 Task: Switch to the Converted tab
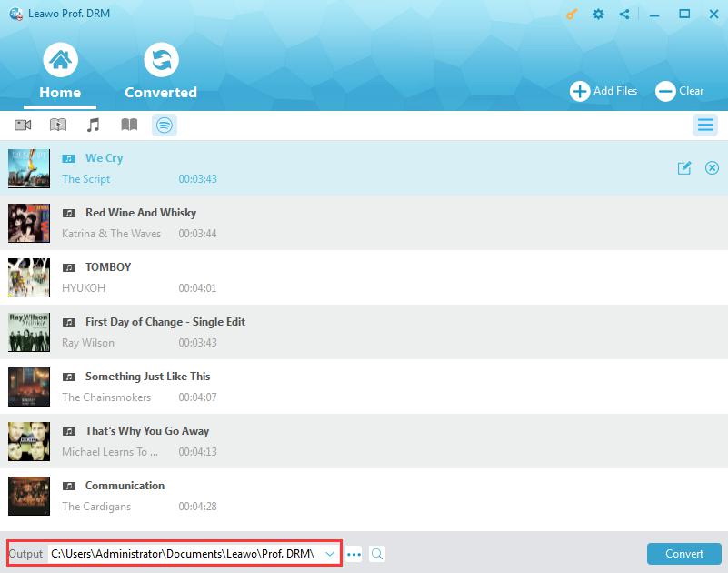tap(161, 71)
